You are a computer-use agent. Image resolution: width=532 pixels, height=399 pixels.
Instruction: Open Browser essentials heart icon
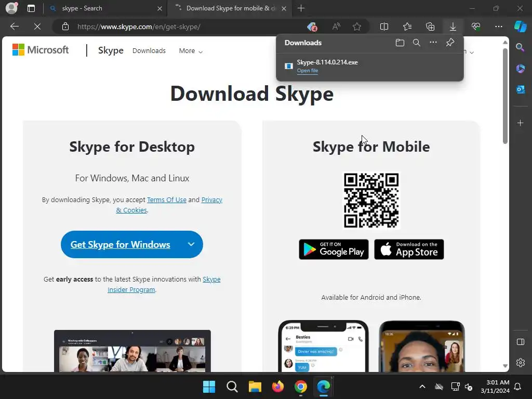(x=476, y=26)
